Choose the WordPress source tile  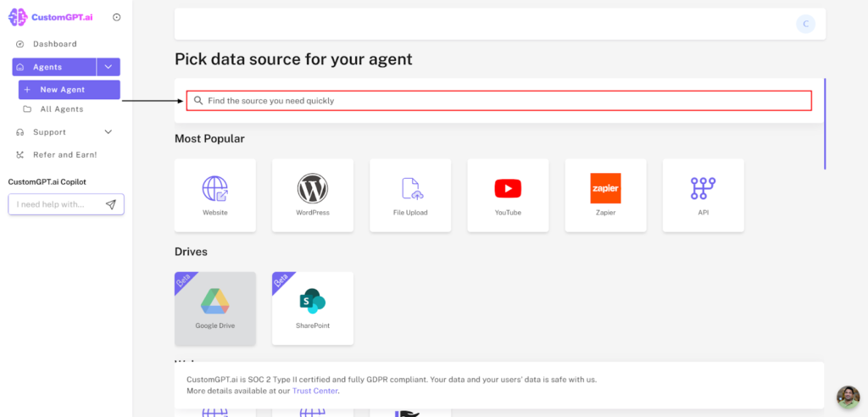click(312, 194)
